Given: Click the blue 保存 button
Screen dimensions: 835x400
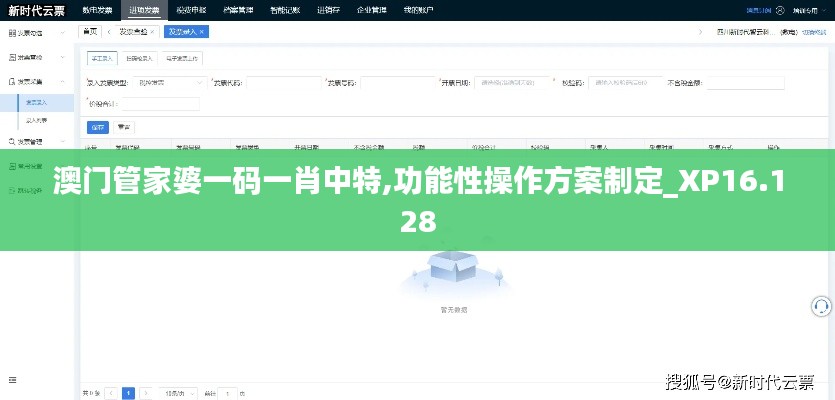Looking at the screenshot, I should [98, 127].
